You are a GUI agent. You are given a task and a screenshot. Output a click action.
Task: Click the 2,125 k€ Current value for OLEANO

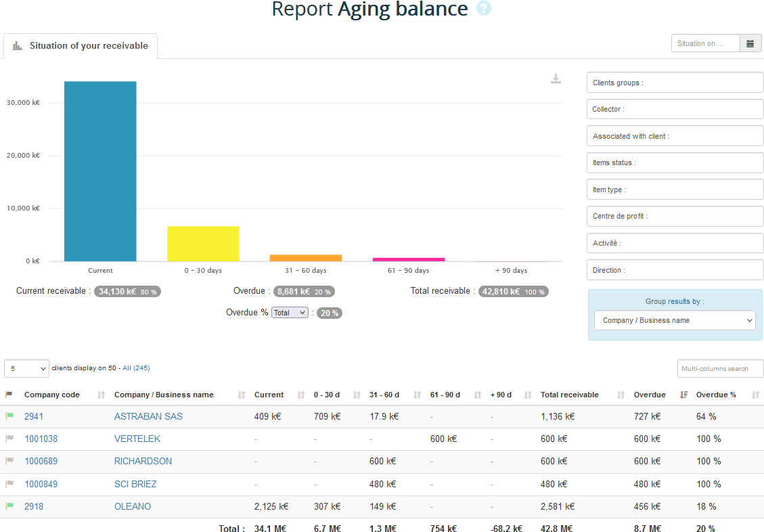pos(271,507)
